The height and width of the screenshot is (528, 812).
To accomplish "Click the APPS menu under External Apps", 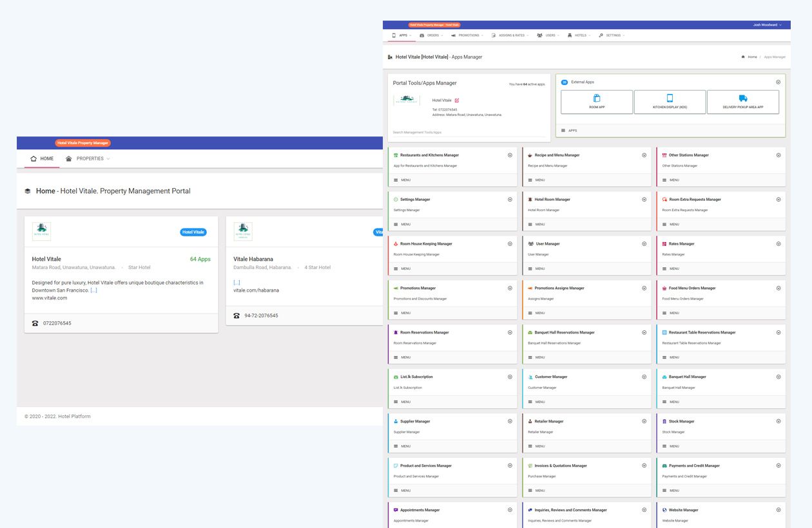I will coord(569,131).
